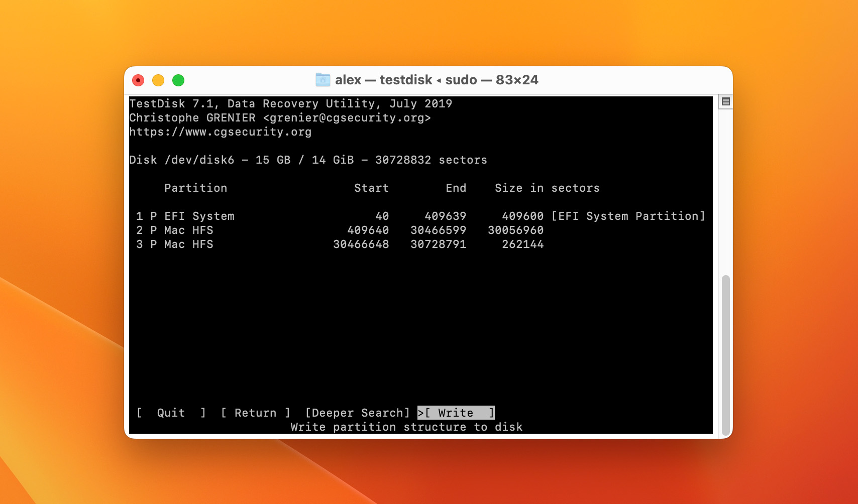Click the end sector value 30466599
Screen dimensions: 858x504
click(x=439, y=230)
